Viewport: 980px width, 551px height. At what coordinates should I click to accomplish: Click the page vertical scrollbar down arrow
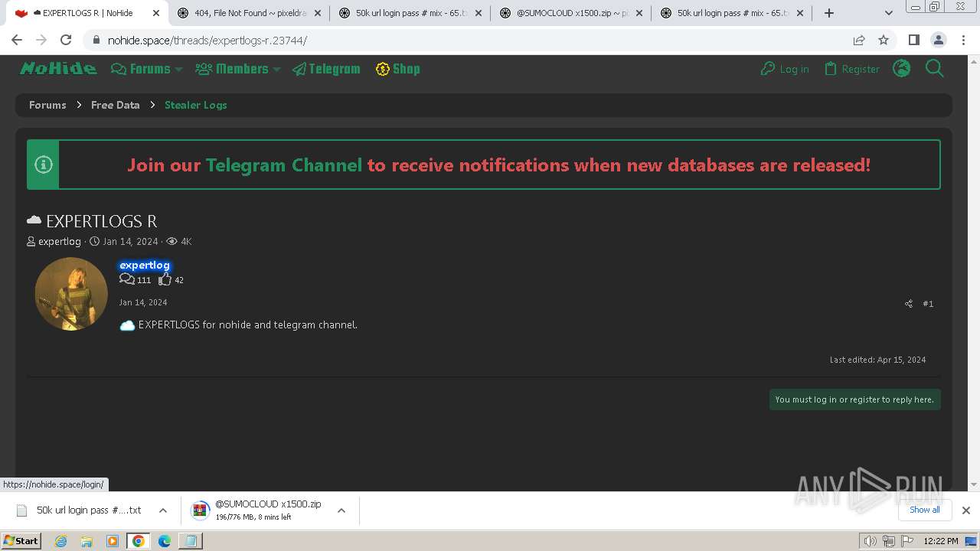(974, 485)
